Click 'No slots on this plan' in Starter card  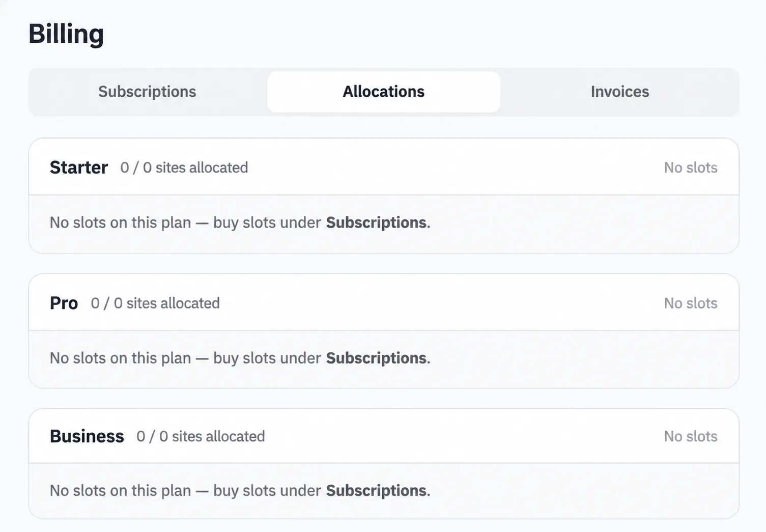[121, 222]
